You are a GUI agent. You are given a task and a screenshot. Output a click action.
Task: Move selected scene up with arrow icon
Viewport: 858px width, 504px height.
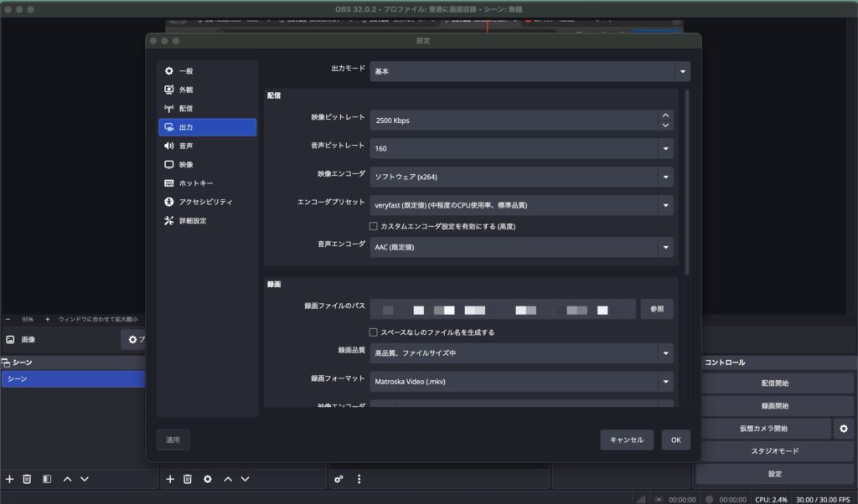tap(67, 479)
